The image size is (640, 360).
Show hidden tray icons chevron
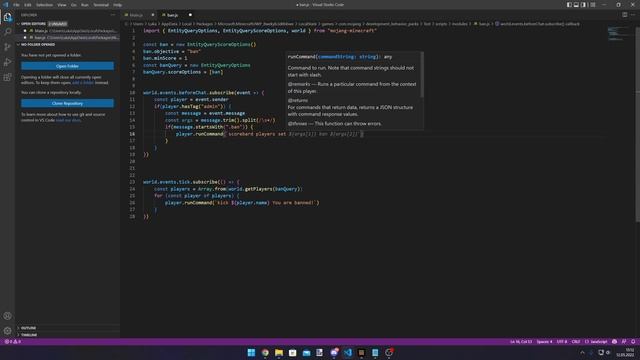[x=582, y=353]
